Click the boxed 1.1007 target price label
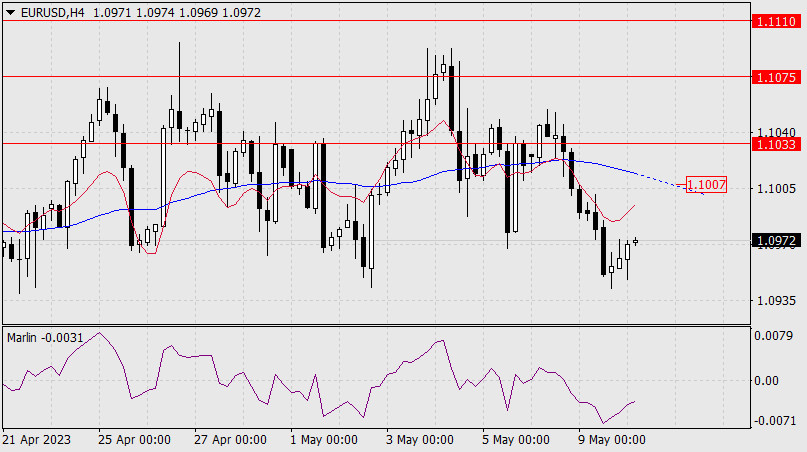The width and height of the screenshot is (807, 452). point(705,185)
